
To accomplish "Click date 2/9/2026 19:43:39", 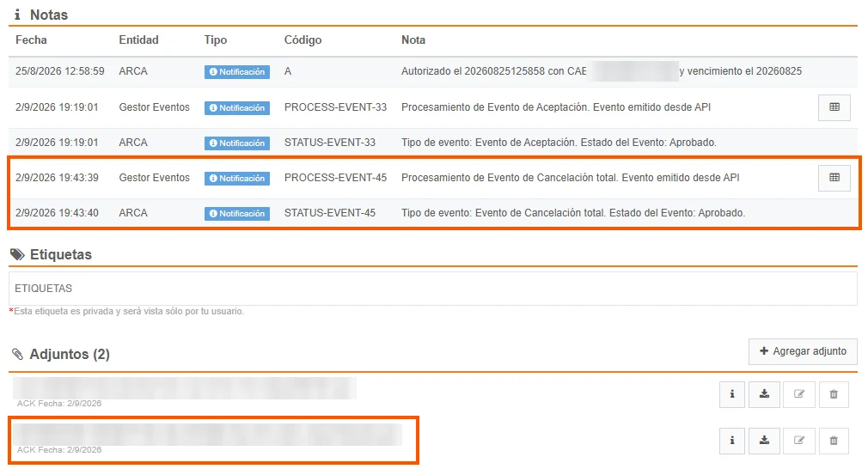I will tap(57, 178).
